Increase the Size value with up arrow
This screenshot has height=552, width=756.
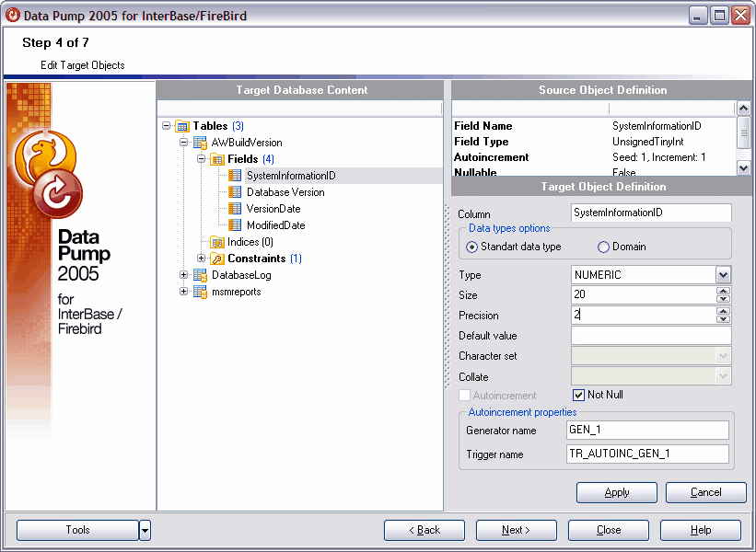click(x=723, y=291)
